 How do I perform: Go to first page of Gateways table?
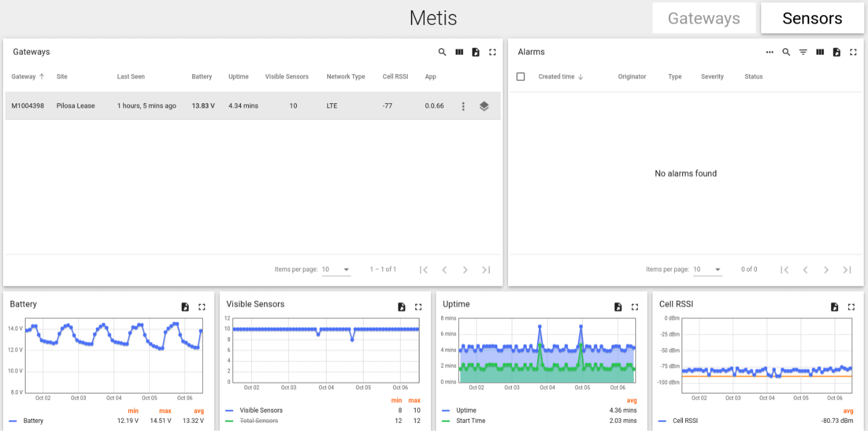point(424,270)
